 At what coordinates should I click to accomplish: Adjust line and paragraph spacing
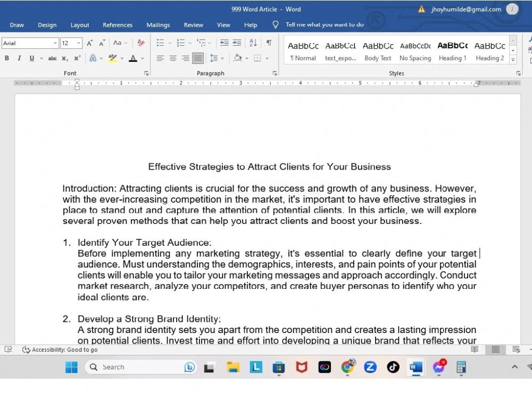[x=214, y=59]
